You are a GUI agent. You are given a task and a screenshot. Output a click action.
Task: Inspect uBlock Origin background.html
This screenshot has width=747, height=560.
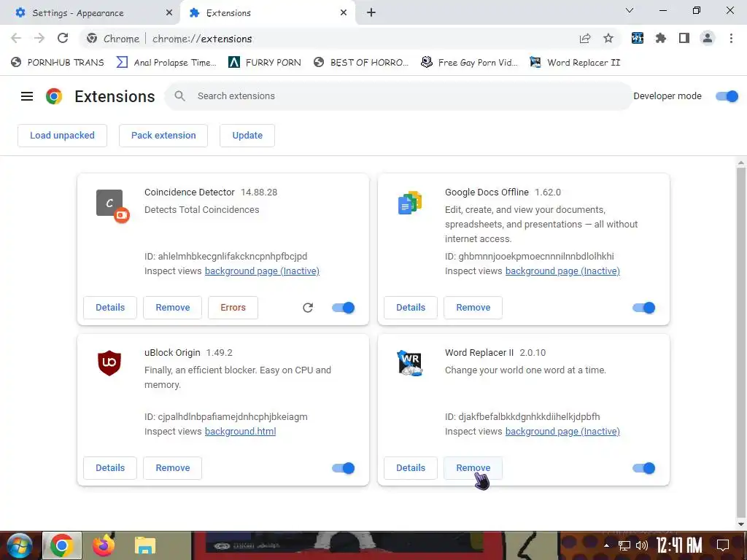(240, 432)
